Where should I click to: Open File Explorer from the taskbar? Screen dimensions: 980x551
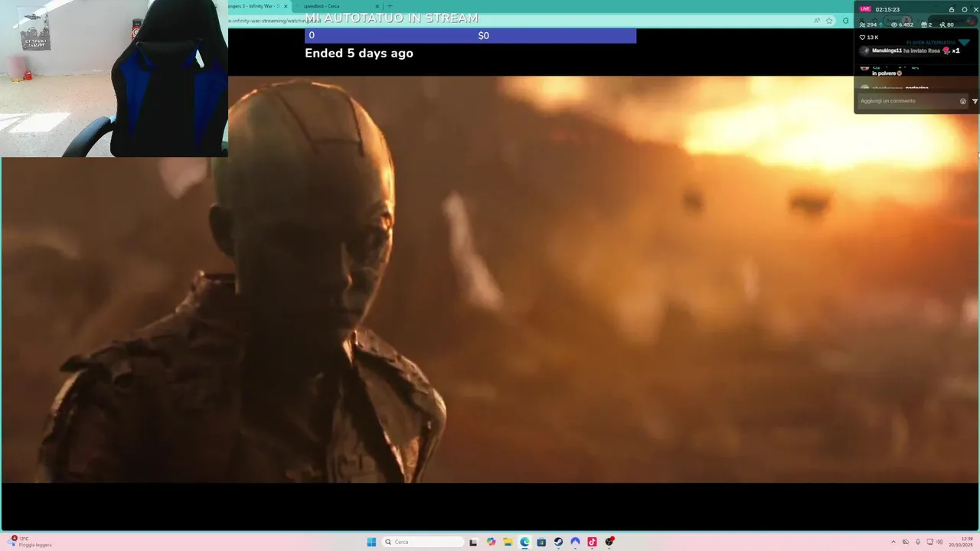point(508,542)
